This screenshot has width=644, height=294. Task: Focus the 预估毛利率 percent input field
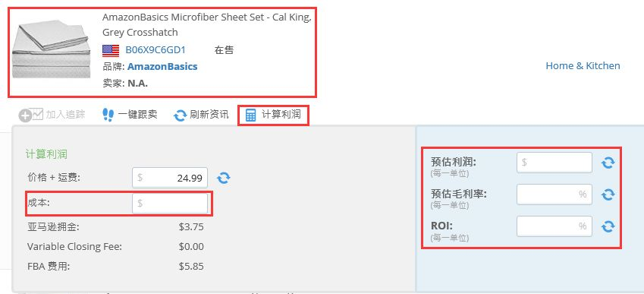tap(554, 194)
